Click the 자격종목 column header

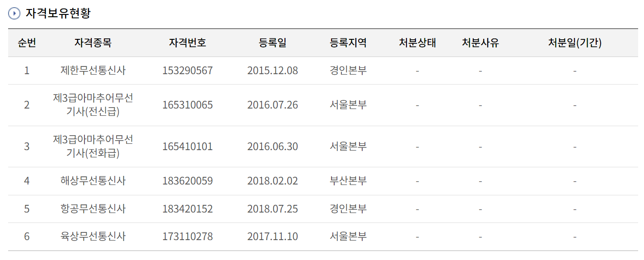coord(93,43)
